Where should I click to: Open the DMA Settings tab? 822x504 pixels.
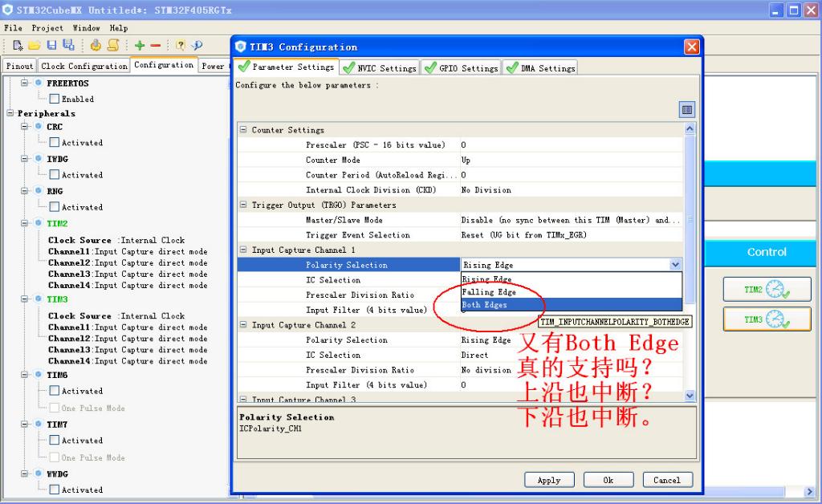coord(542,68)
